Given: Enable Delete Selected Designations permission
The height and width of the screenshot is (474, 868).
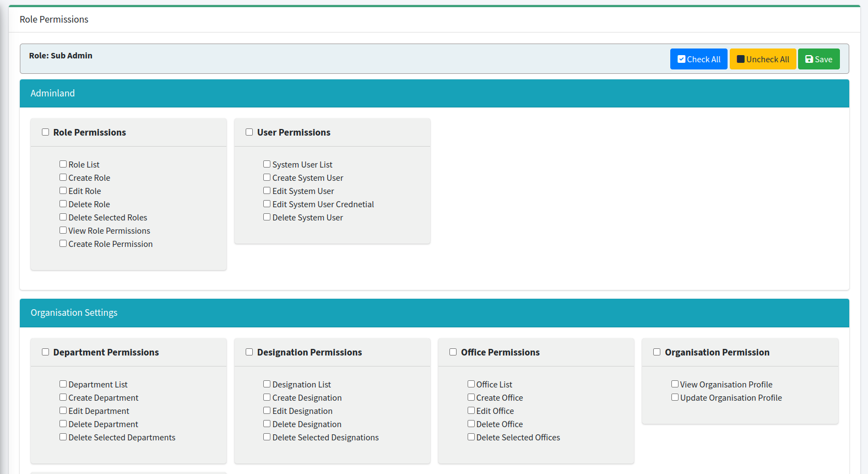Looking at the screenshot, I should [267, 437].
